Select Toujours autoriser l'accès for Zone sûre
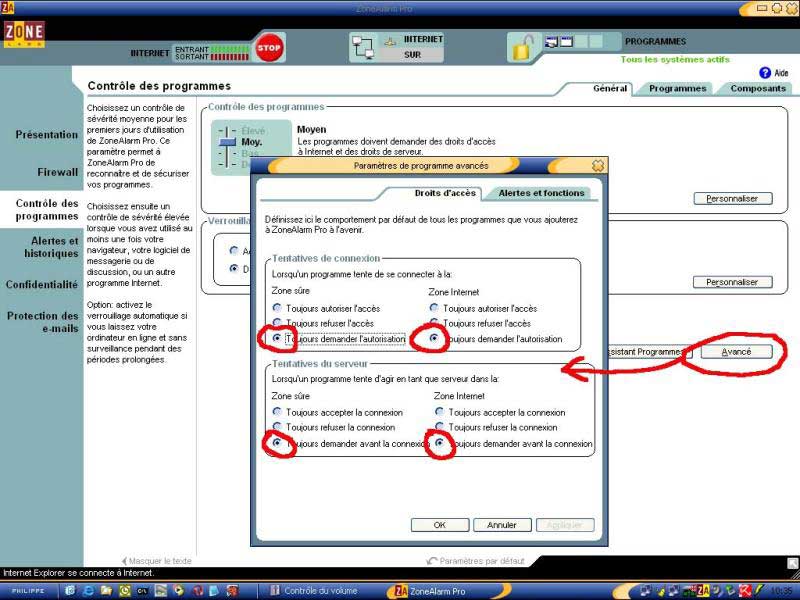 277,309
